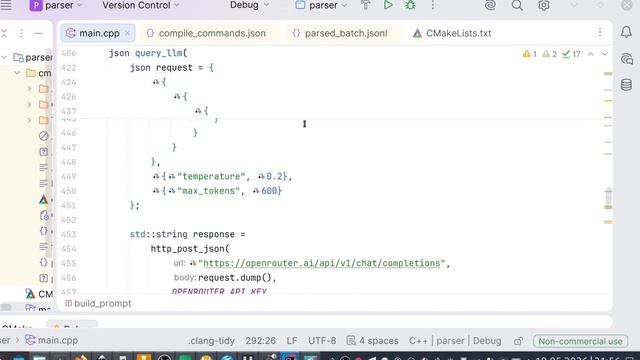This screenshot has height=360, width=640.
Task: Run the parser configuration
Action: 388,5
